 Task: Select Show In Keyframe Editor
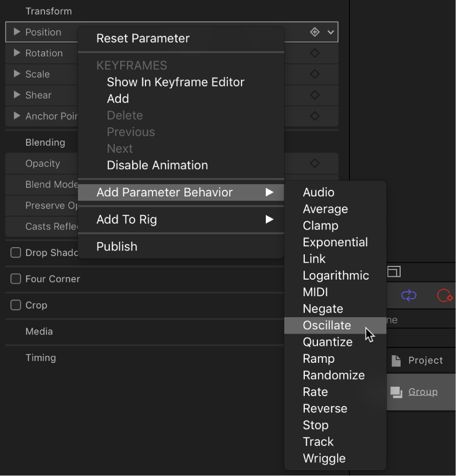point(175,82)
